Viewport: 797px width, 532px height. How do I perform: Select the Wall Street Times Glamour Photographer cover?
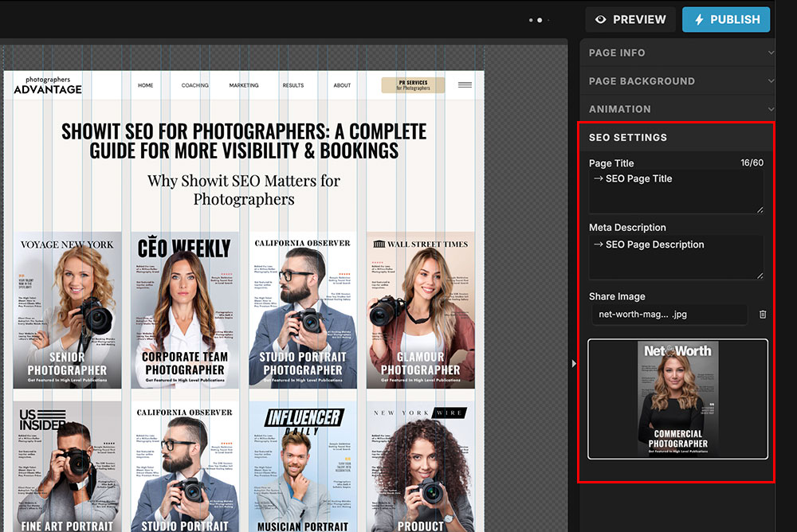coord(420,310)
